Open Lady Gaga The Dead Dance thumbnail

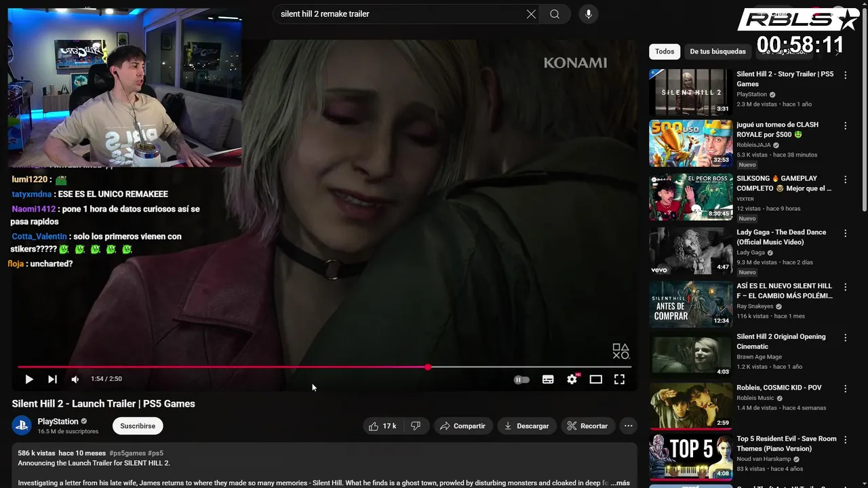click(690, 251)
